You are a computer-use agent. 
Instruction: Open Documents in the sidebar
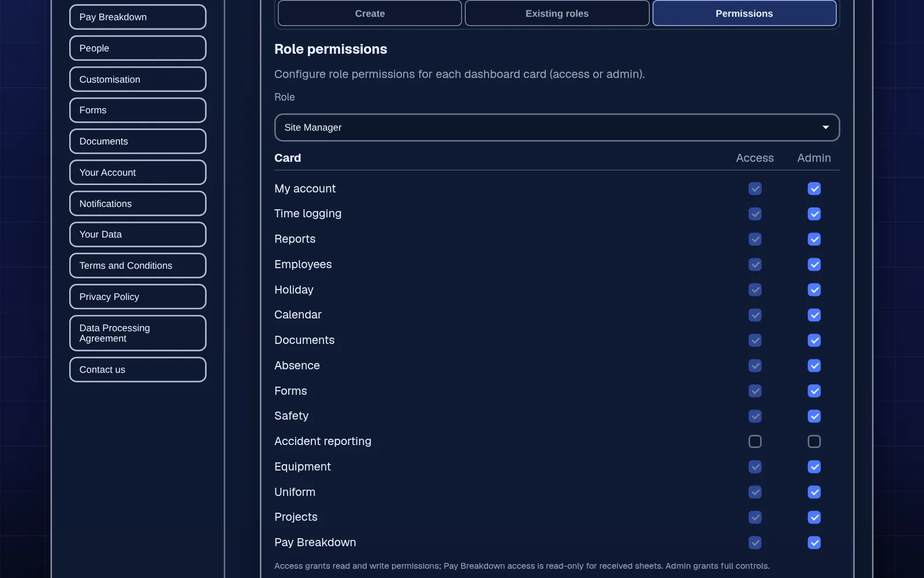tap(137, 141)
